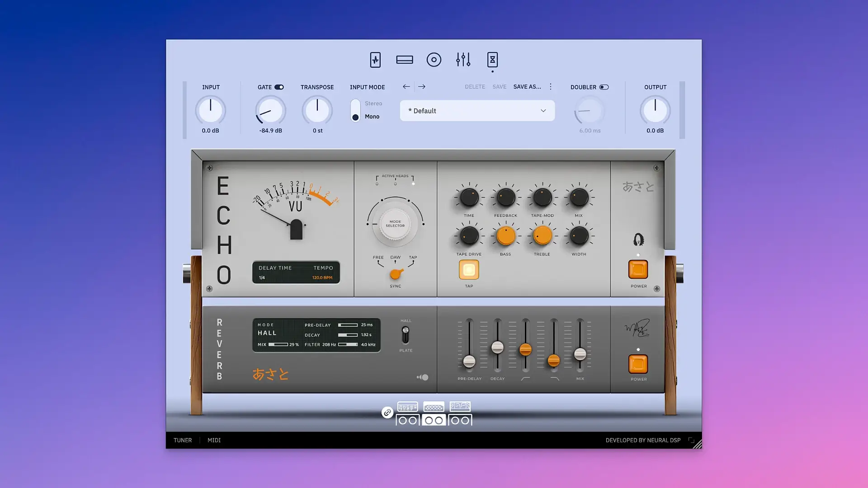Viewport: 868px width, 488px height.
Task: Click the 25 ms pre-delay value
Action: (x=367, y=325)
